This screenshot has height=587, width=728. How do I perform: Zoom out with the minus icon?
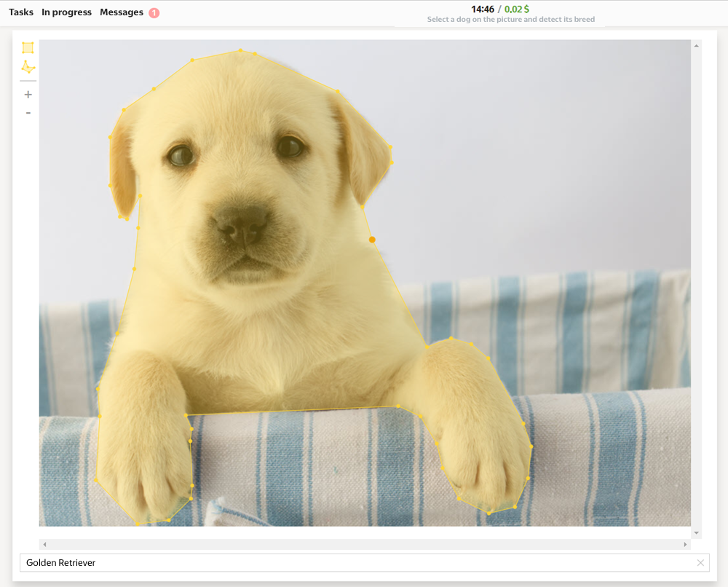[x=28, y=113]
